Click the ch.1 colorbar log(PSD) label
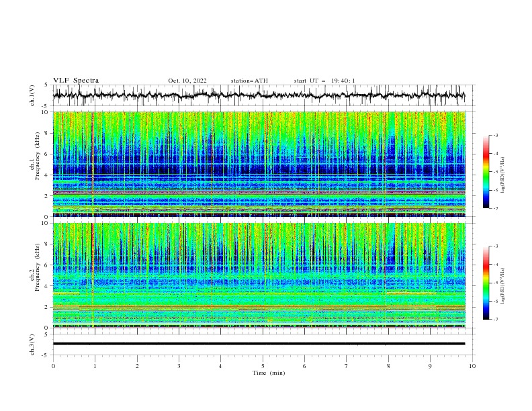Viewport: 532px width, 411px height. [x=503, y=175]
